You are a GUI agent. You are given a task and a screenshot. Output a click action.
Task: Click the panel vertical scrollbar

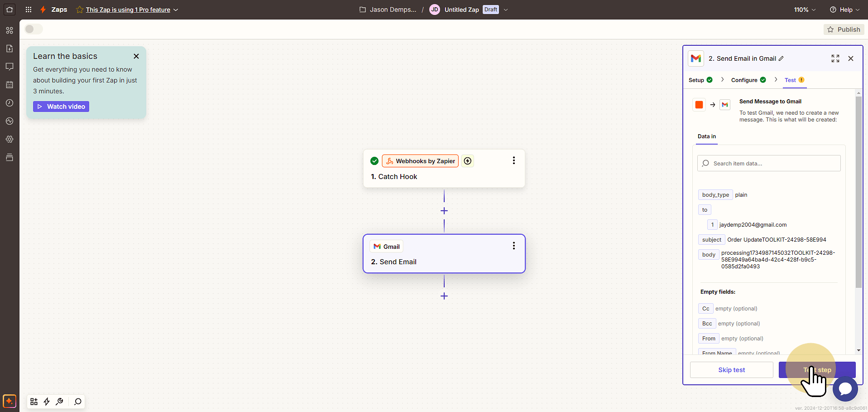click(x=858, y=192)
